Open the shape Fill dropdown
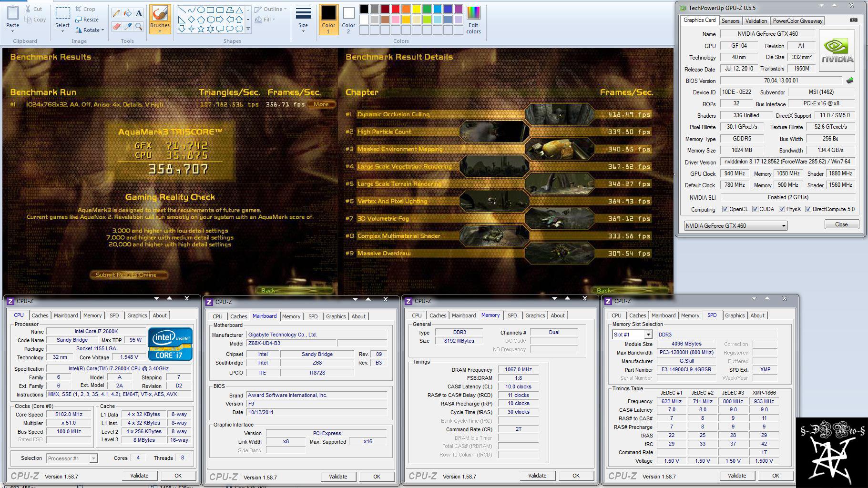Screen dimensions: 868x488 pos(266,20)
